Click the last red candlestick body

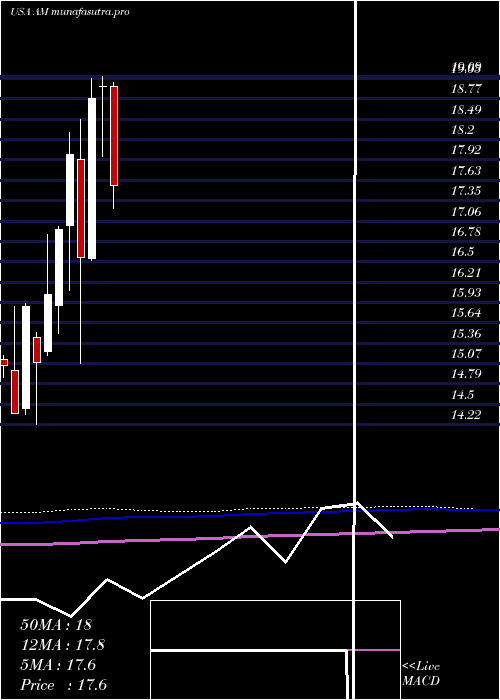pos(114,136)
